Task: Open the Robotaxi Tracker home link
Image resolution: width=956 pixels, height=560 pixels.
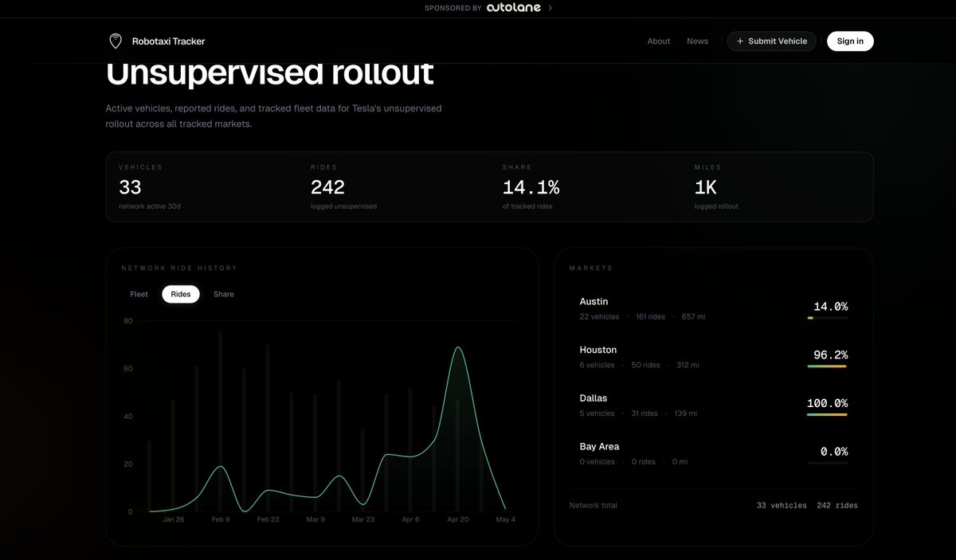Action: tap(157, 41)
